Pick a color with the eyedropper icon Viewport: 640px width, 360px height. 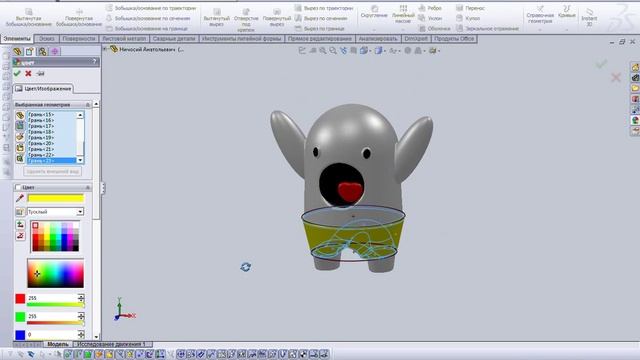click(x=20, y=198)
